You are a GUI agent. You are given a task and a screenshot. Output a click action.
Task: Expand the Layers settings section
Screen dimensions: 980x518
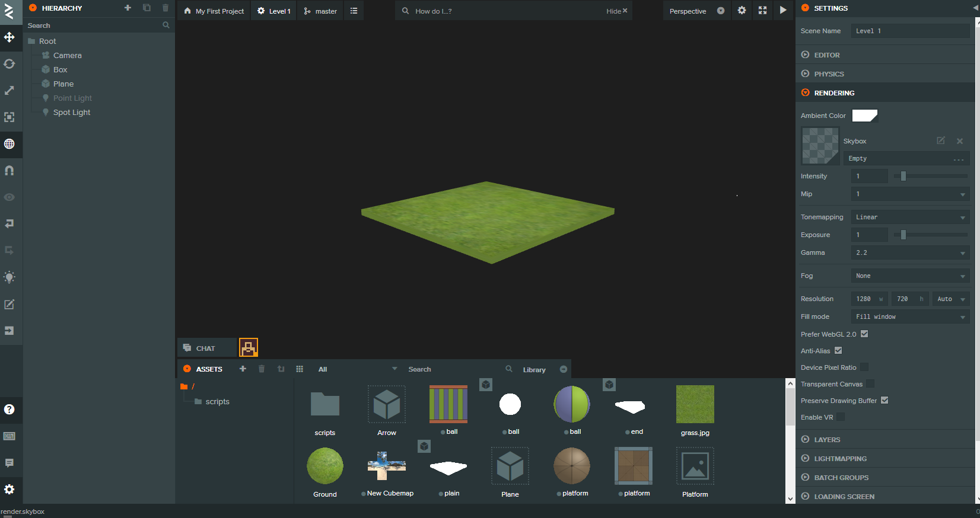point(884,439)
